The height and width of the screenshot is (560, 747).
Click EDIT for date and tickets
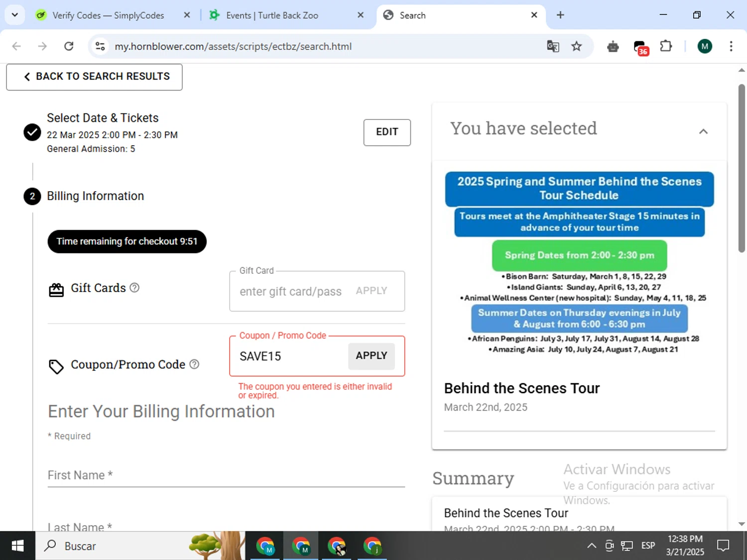387,132
